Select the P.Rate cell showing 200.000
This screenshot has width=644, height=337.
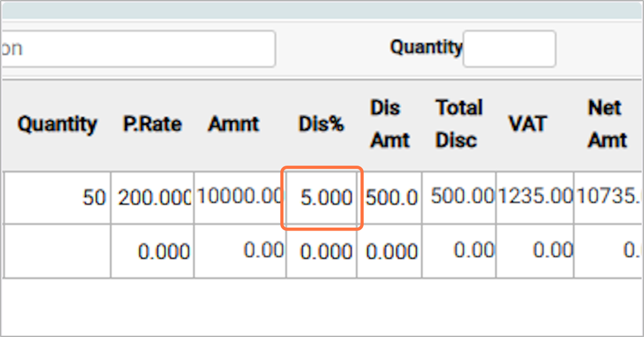[x=152, y=198]
